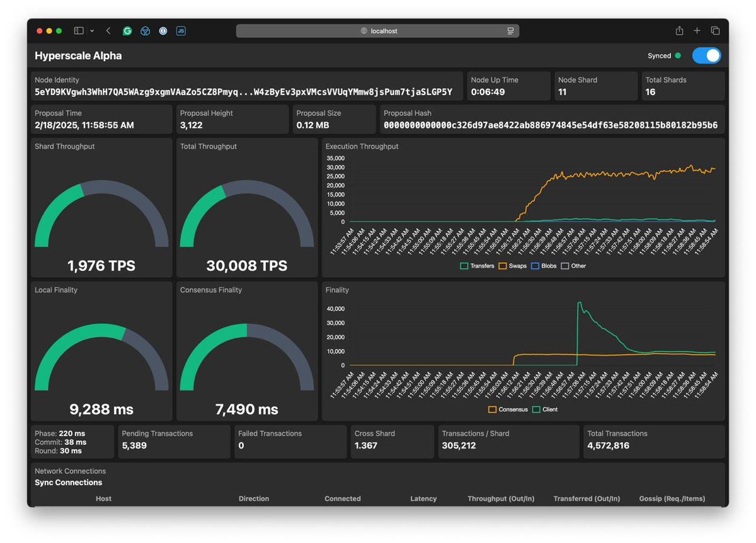
Task: Toggle Transfers series in Execution Throughput legend
Action: click(x=477, y=266)
